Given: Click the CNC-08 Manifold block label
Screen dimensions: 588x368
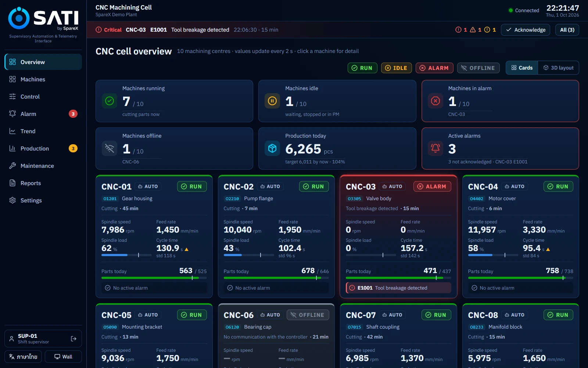Looking at the screenshot, I should point(505,327).
